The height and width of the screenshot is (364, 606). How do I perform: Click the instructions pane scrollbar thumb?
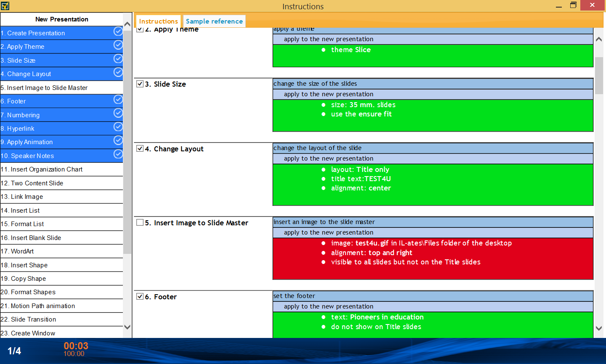pos(599,76)
